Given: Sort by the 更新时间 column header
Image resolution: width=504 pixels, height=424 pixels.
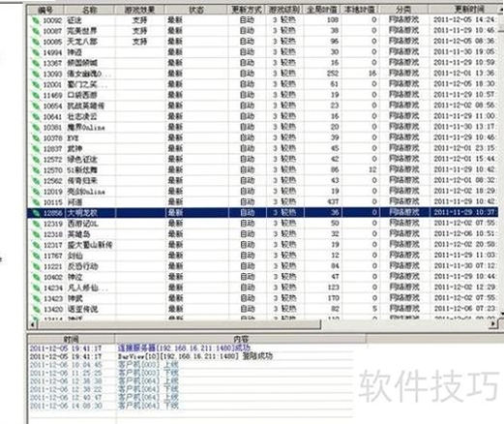Looking at the screenshot, I should coord(466,10).
